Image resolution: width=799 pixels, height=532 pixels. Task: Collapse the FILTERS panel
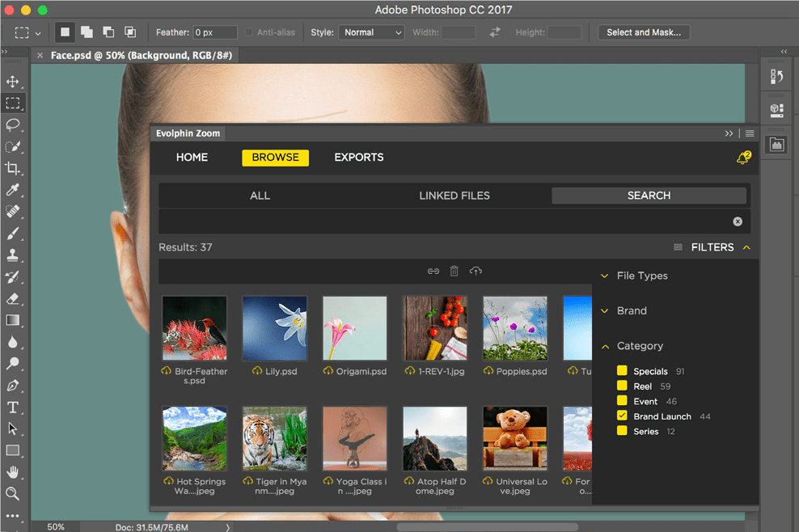[746, 247]
